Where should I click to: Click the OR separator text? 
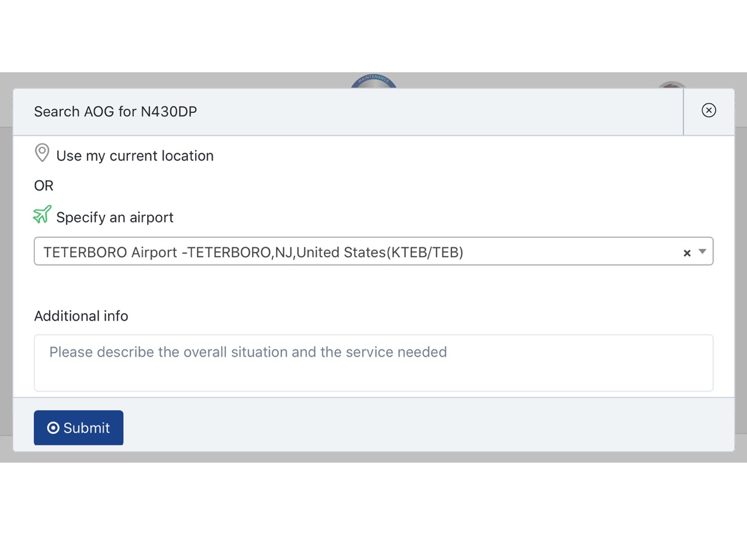(x=43, y=186)
